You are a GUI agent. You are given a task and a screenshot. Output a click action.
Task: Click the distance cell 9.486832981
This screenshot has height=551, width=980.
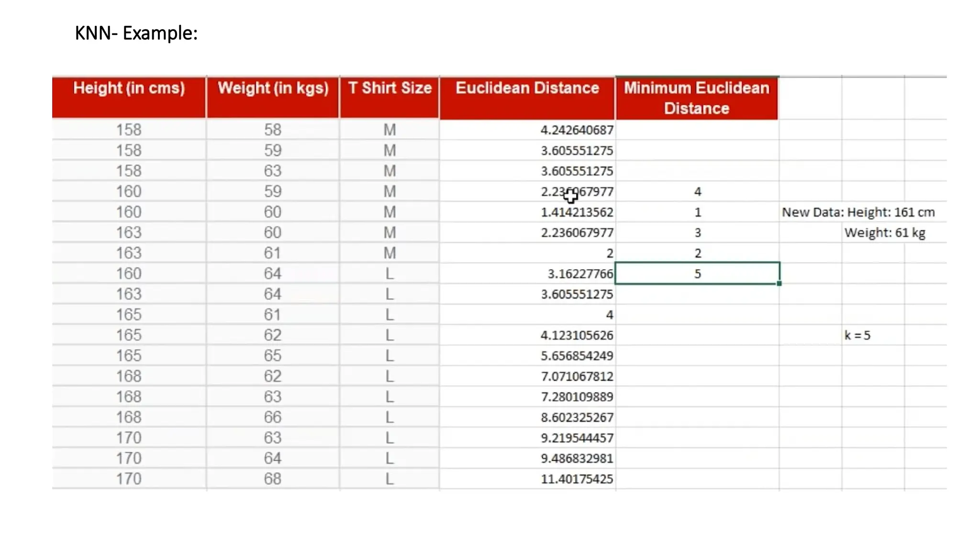577,459
